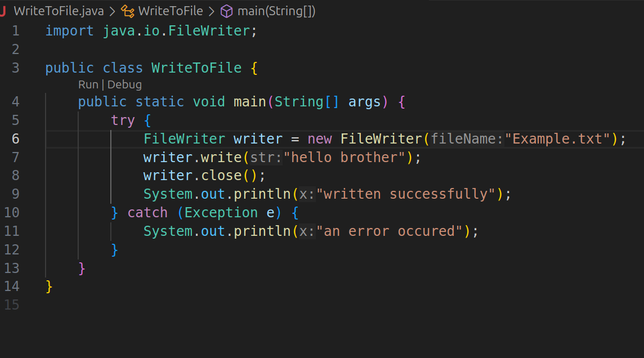Image resolution: width=644 pixels, height=358 pixels.
Task: Place cursor in "Example.txt" string
Action: (557, 138)
